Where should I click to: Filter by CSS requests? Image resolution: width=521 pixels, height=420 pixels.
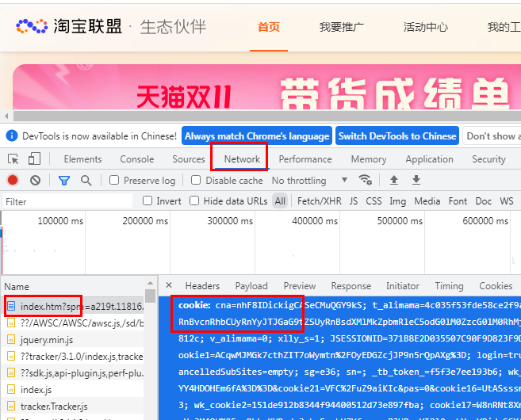pos(374,200)
